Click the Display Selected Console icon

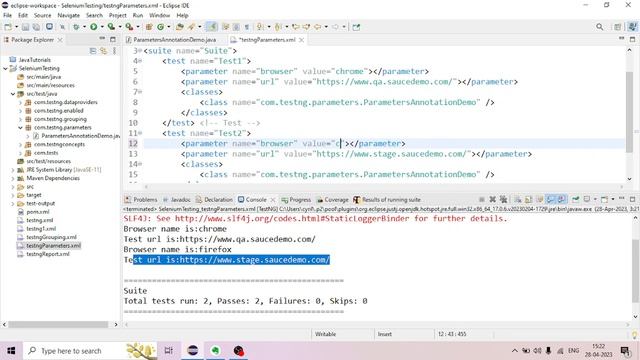(587, 199)
